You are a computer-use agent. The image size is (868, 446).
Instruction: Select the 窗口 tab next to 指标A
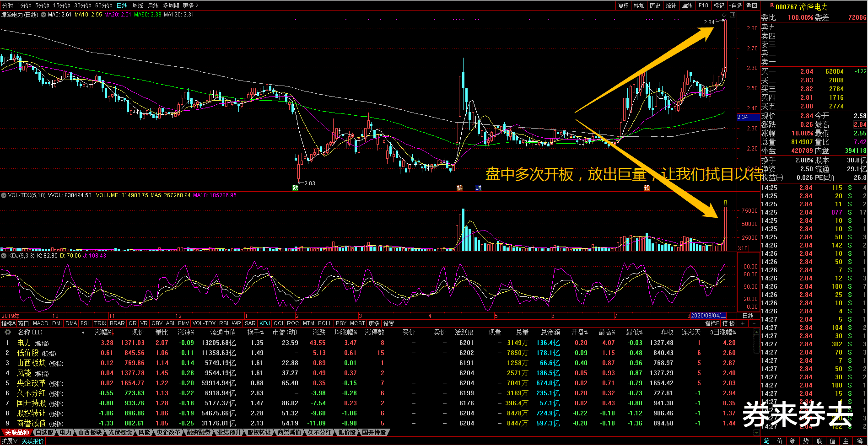(23, 323)
